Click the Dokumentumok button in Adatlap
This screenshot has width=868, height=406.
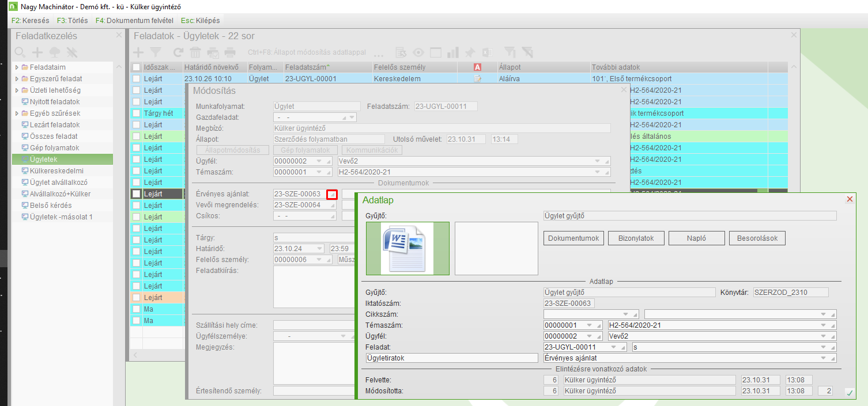coord(573,238)
